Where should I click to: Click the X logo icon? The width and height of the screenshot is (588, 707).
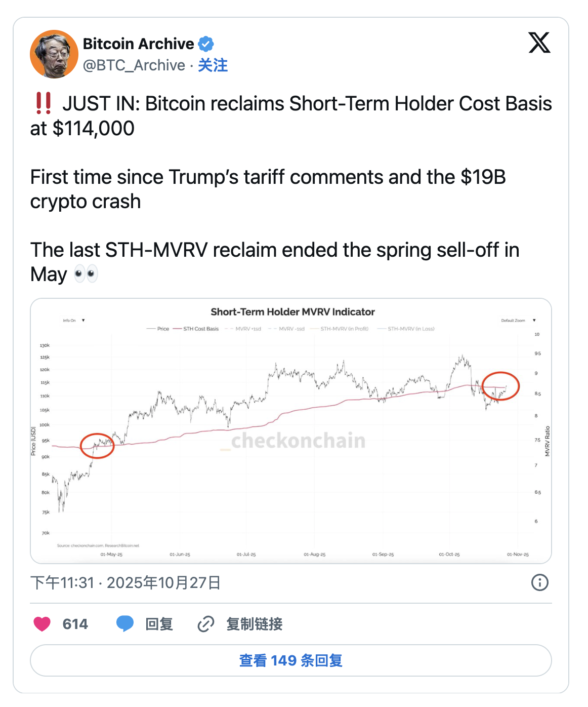(539, 43)
